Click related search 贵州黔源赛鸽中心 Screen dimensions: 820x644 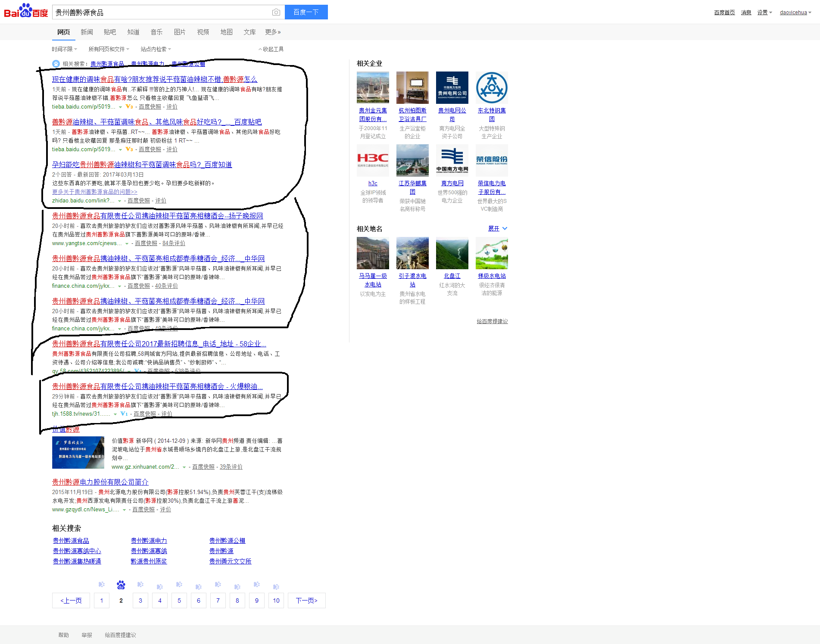[x=77, y=551]
